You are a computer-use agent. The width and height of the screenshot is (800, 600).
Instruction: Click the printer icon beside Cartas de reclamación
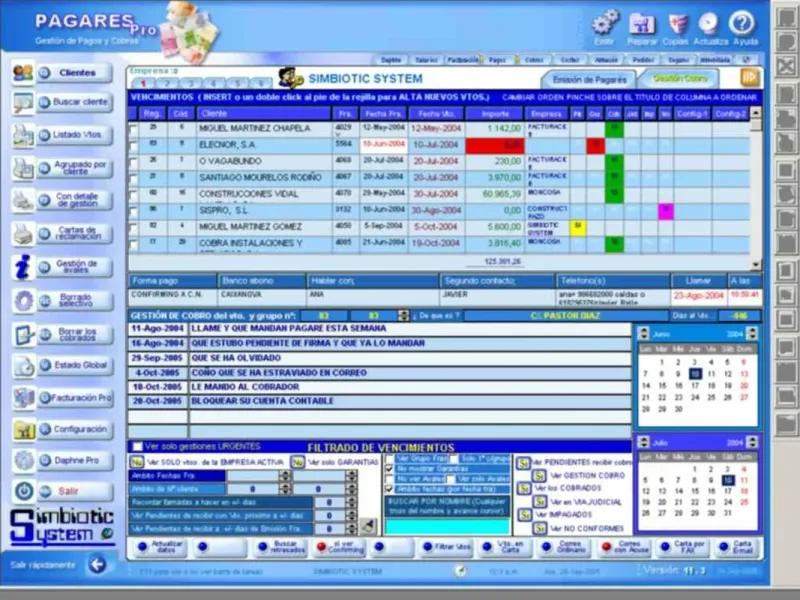pos(23,234)
